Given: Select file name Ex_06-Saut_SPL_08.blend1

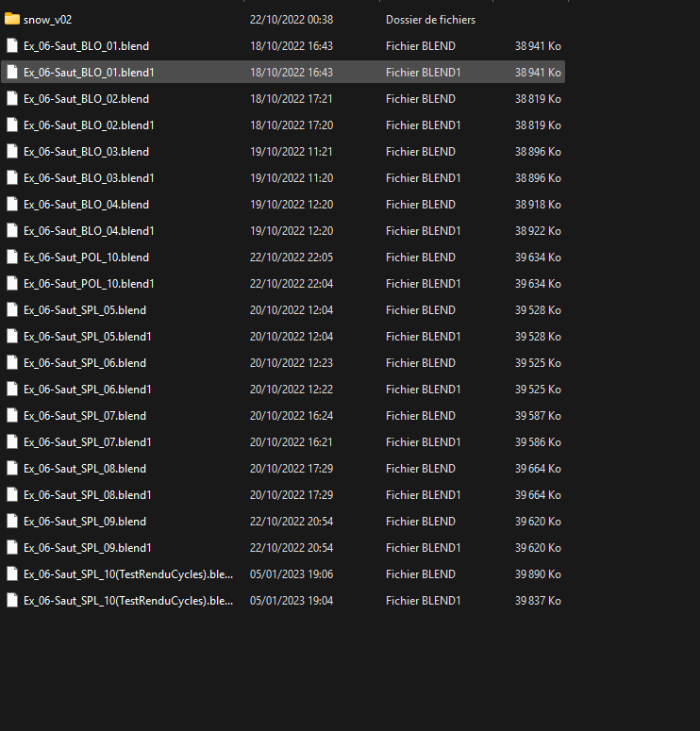Looking at the screenshot, I should pyautogui.click(x=87, y=495).
